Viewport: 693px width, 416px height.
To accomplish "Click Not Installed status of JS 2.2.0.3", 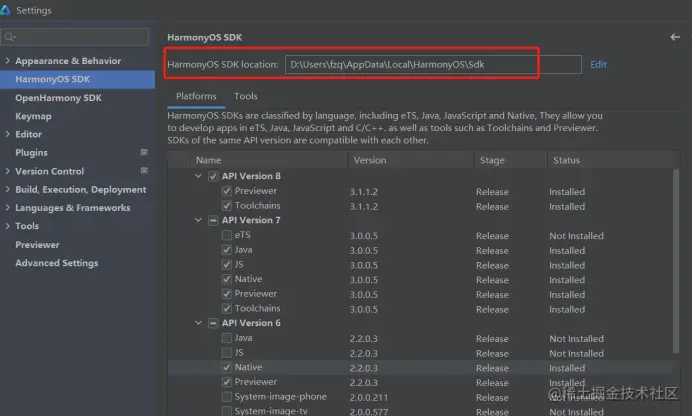I will (x=576, y=353).
